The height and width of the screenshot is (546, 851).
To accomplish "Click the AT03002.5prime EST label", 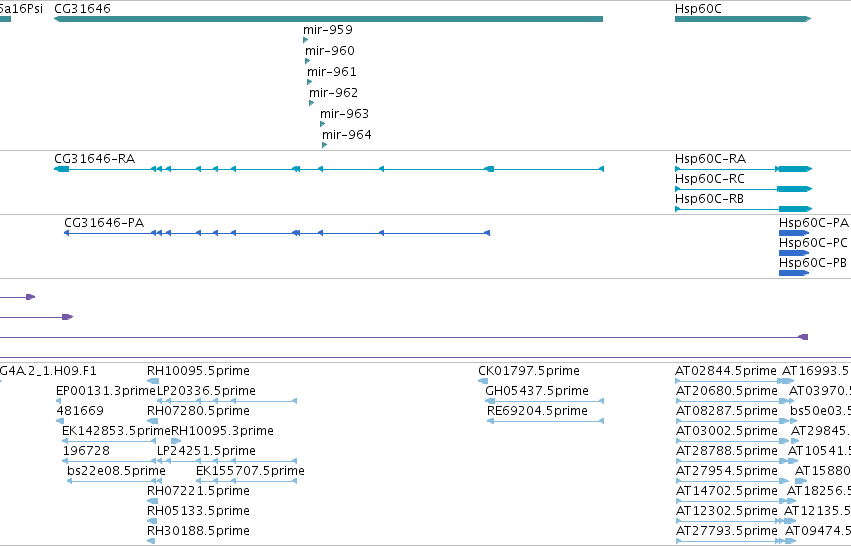I will pos(727,431).
